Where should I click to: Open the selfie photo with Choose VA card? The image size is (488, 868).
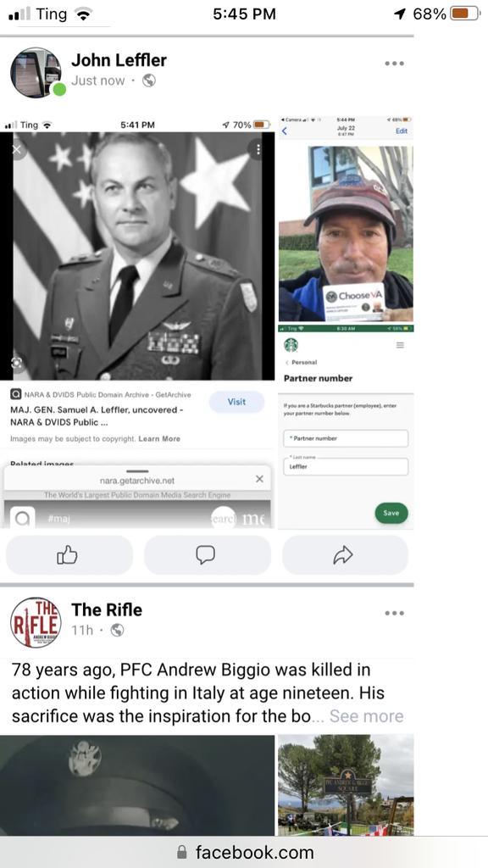pyautogui.click(x=346, y=220)
